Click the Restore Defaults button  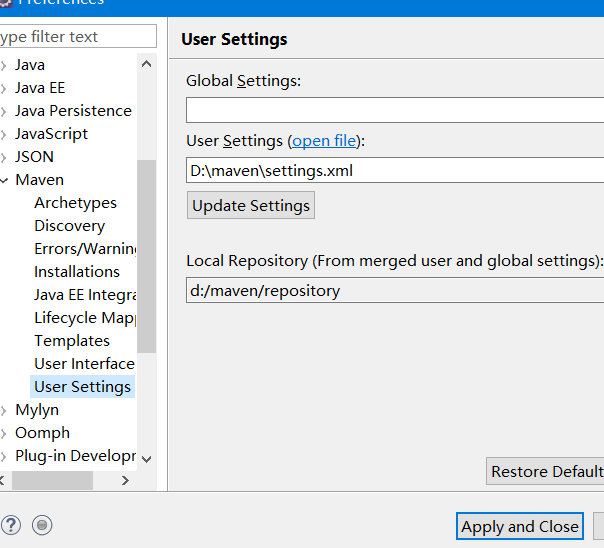pyautogui.click(x=546, y=472)
